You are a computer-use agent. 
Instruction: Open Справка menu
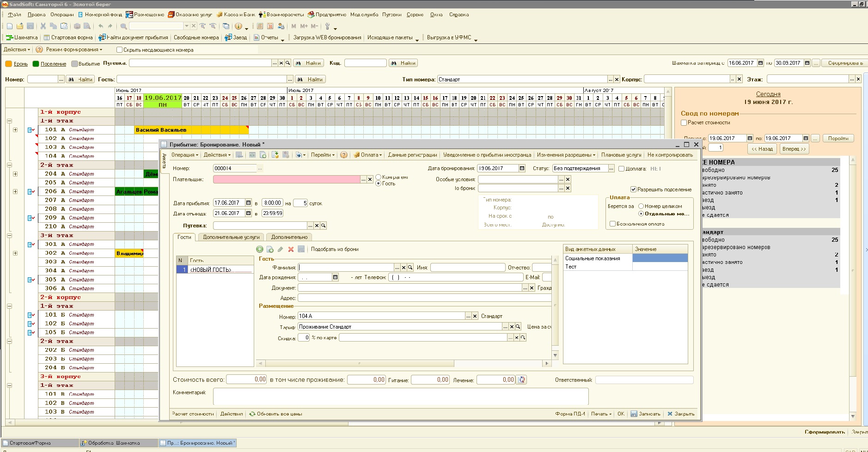click(x=459, y=15)
